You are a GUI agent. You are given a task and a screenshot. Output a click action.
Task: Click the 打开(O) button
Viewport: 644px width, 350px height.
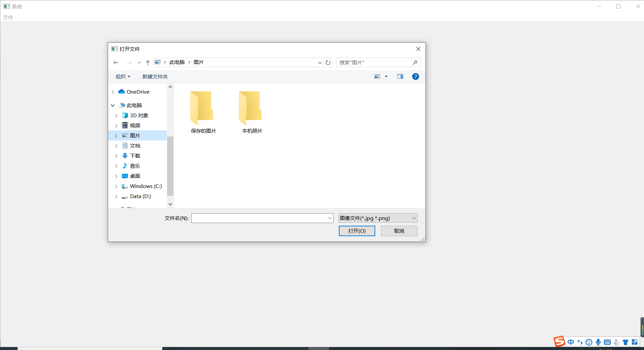tap(357, 231)
